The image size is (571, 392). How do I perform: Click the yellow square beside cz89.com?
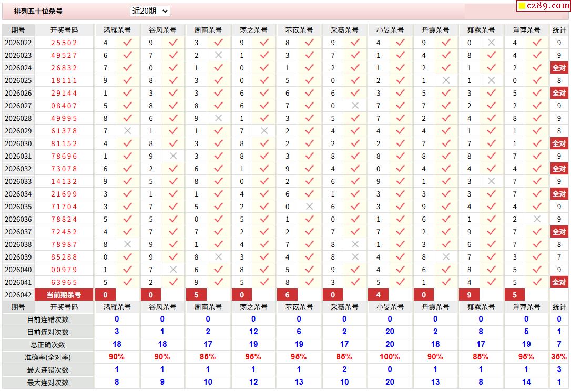click(522, 6)
